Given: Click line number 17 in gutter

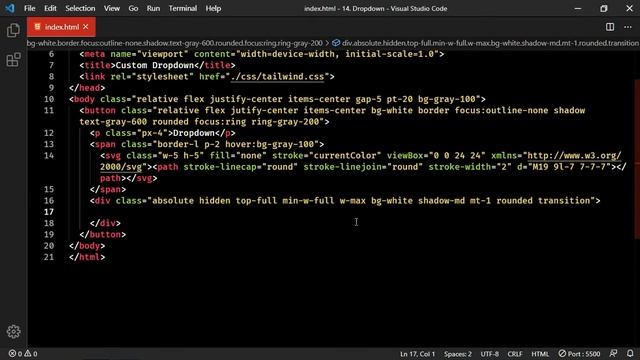Looking at the screenshot, I should coord(49,212).
